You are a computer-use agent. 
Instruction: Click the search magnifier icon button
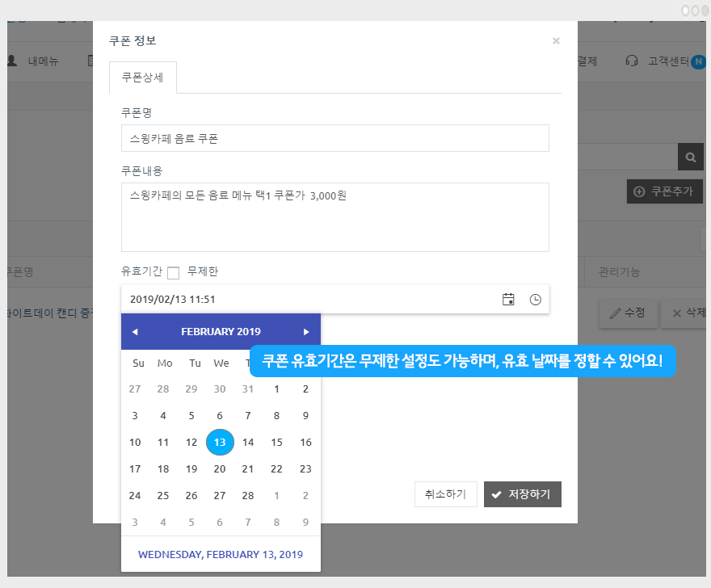[691, 157]
